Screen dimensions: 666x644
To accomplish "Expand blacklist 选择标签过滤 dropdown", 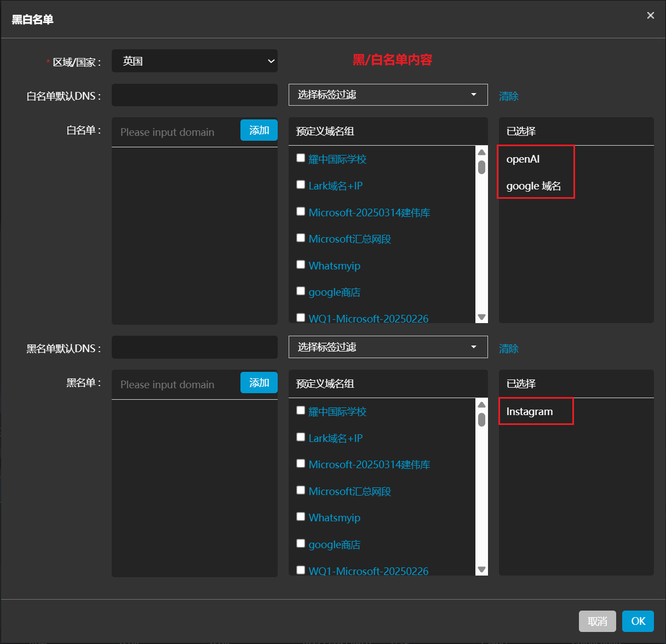I will tap(388, 347).
